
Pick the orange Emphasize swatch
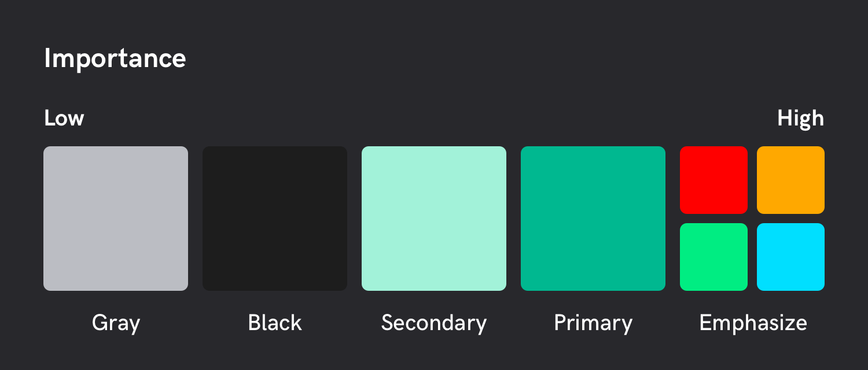(x=790, y=180)
